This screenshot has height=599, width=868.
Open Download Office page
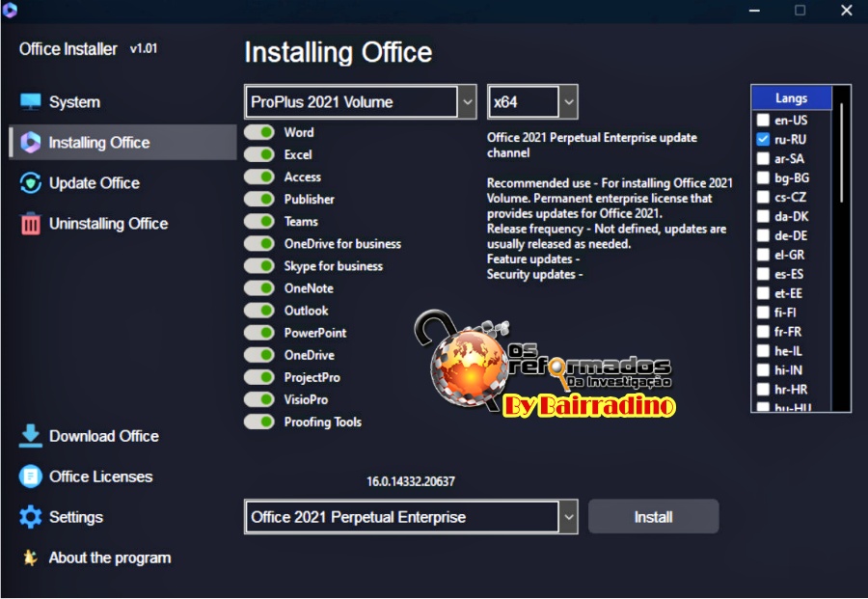point(122,436)
